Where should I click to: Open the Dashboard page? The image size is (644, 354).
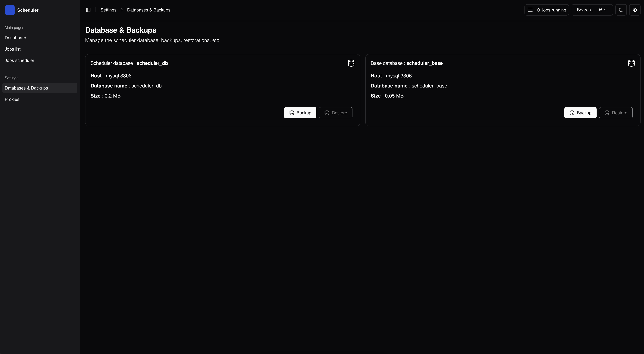(15, 38)
